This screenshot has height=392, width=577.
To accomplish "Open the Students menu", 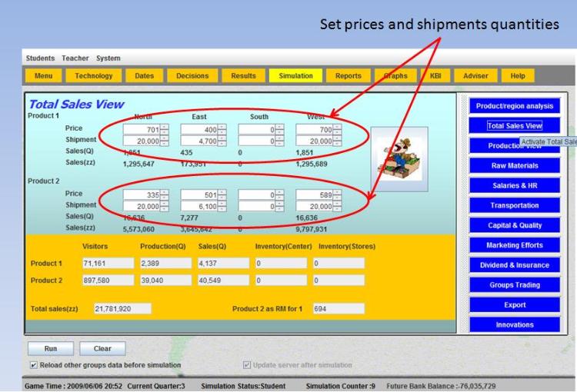I will [x=40, y=58].
